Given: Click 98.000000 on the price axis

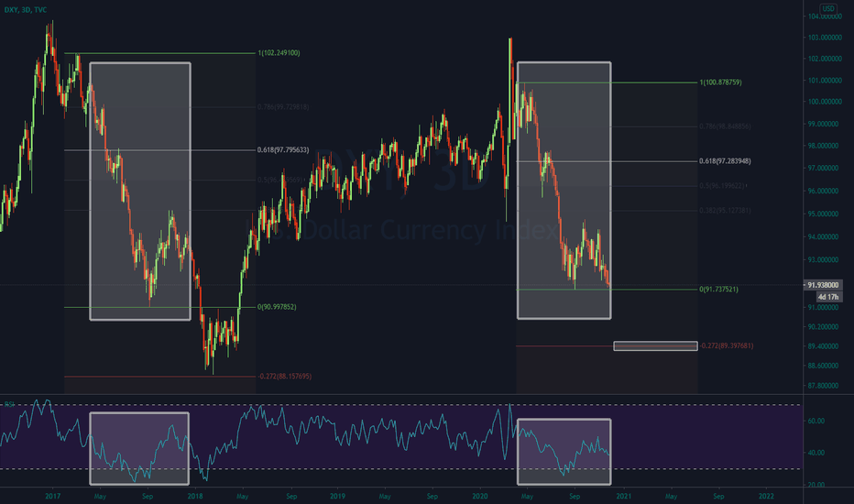Looking at the screenshot, I should (823, 146).
